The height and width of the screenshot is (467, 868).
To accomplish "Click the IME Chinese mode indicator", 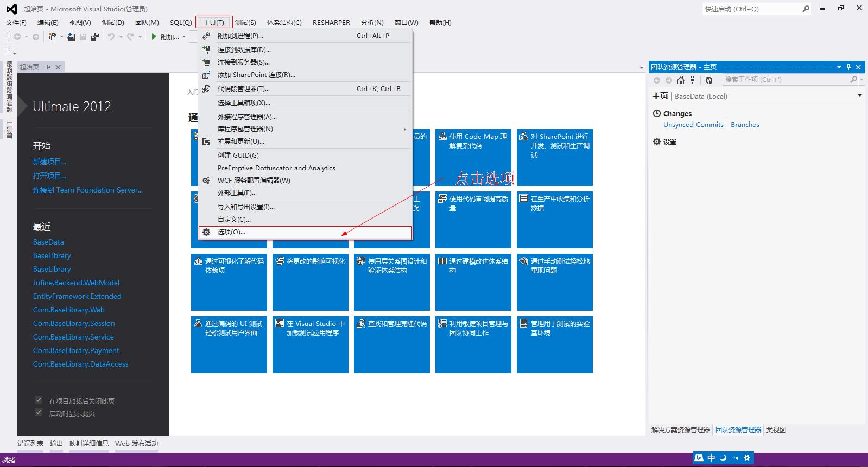I will (711, 458).
